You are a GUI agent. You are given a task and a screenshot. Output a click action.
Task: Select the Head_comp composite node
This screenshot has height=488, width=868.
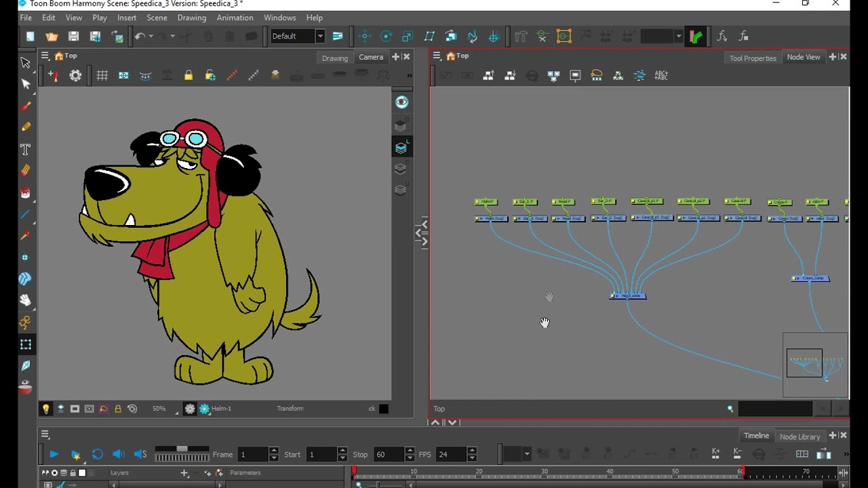pyautogui.click(x=628, y=296)
